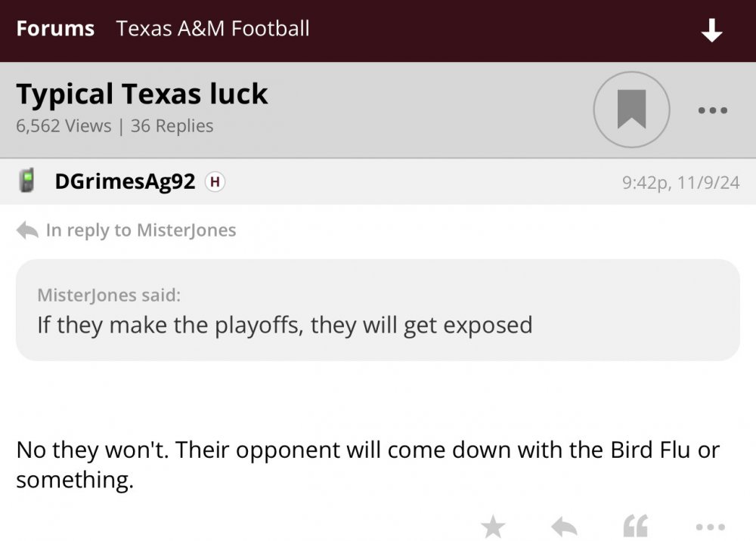
Task: Star the Bird Flu post
Action: [494, 527]
